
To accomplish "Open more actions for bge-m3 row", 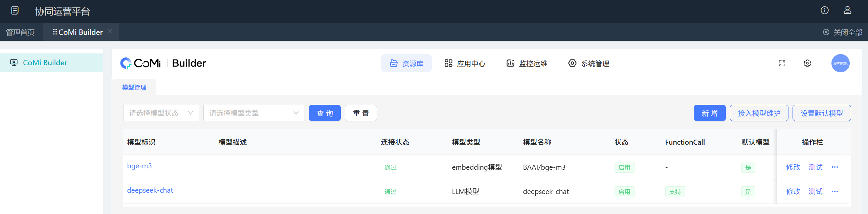I will (835, 167).
